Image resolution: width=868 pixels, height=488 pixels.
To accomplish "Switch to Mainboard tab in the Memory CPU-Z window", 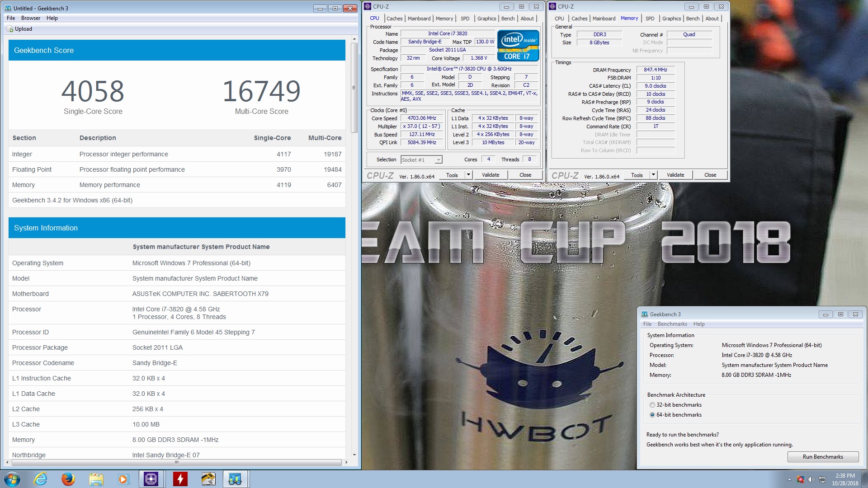I will [x=604, y=19].
